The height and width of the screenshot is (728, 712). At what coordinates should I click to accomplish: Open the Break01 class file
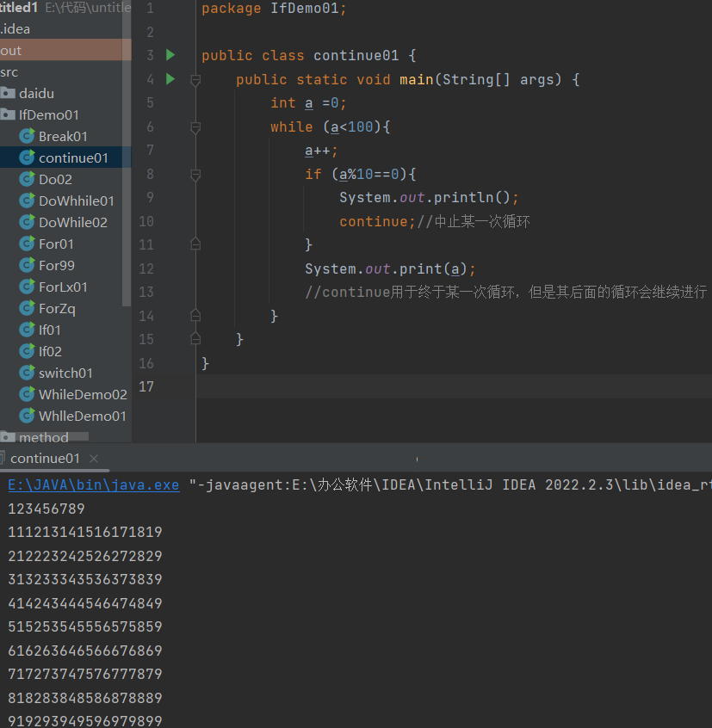(x=63, y=137)
